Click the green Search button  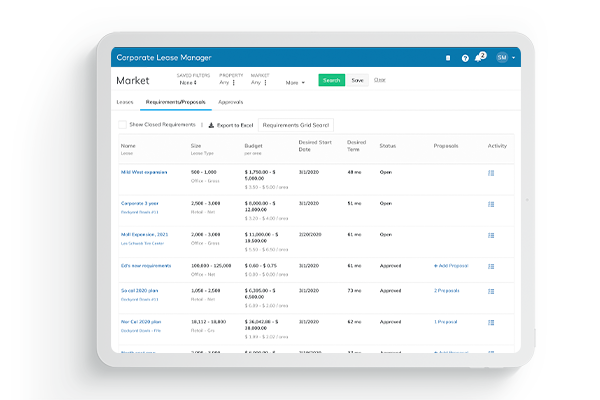pyautogui.click(x=331, y=80)
